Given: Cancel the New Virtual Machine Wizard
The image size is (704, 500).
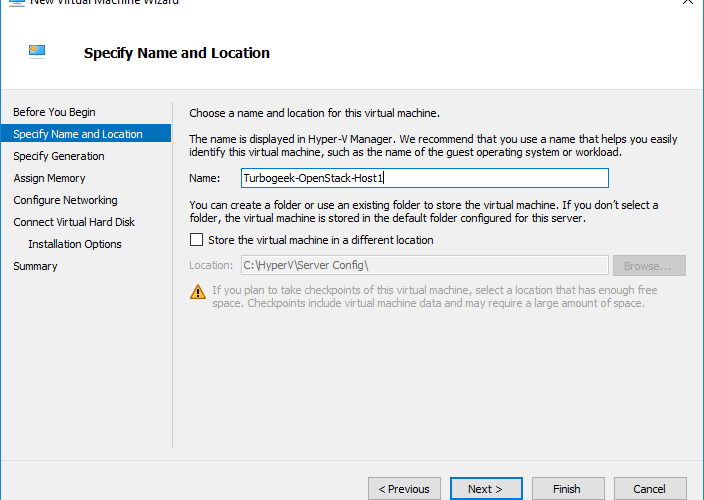Looking at the screenshot, I should [650, 488].
